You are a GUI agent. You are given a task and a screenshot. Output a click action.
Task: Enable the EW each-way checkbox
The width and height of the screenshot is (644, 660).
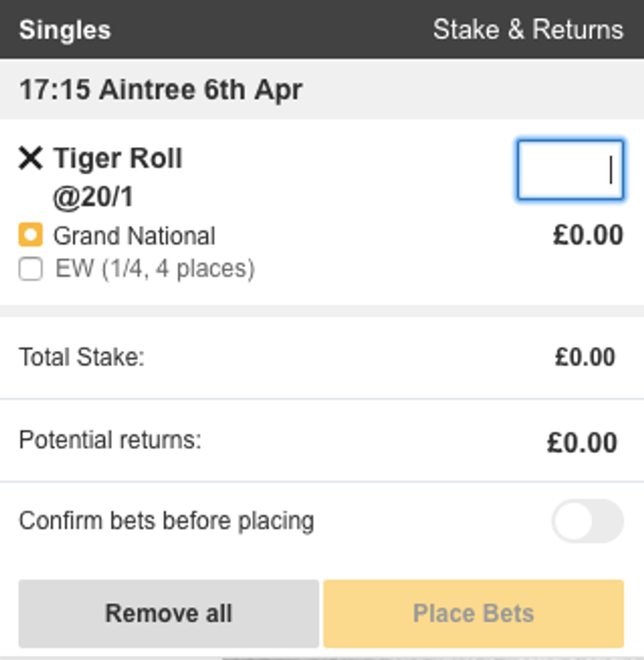point(30,269)
